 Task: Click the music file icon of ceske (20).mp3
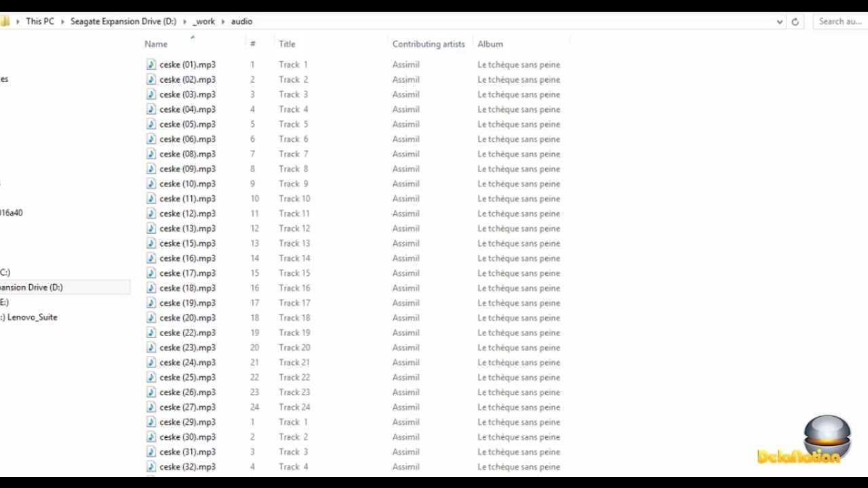tap(151, 318)
